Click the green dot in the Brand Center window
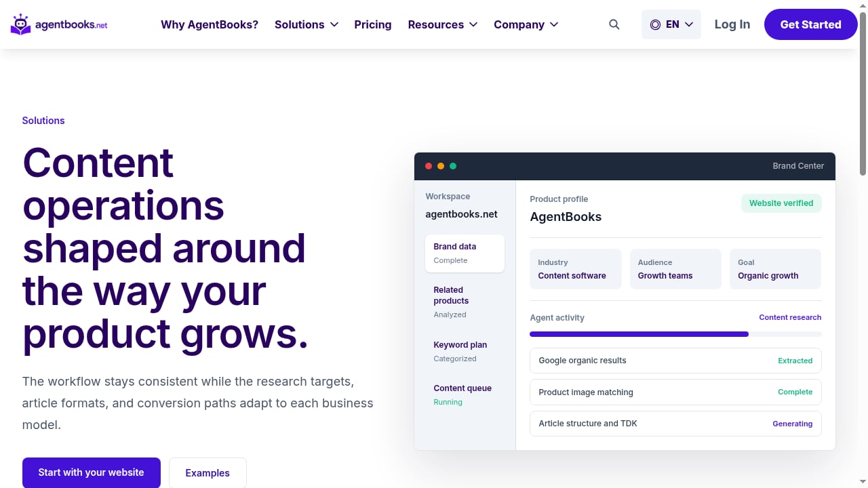 (x=453, y=166)
